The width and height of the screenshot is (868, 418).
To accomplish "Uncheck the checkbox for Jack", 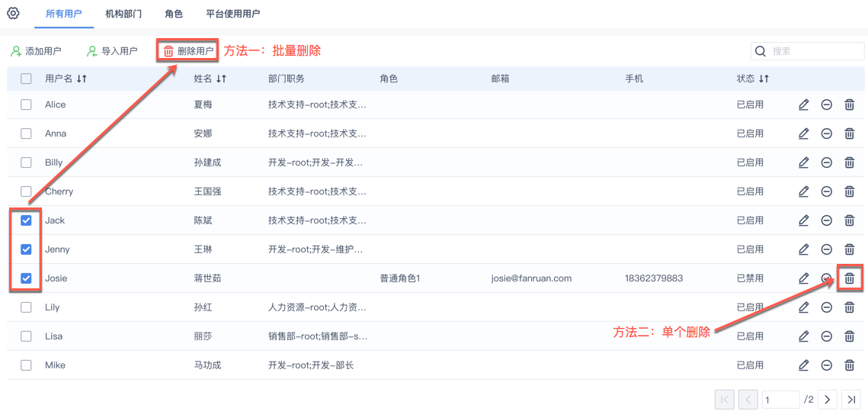I will click(26, 220).
